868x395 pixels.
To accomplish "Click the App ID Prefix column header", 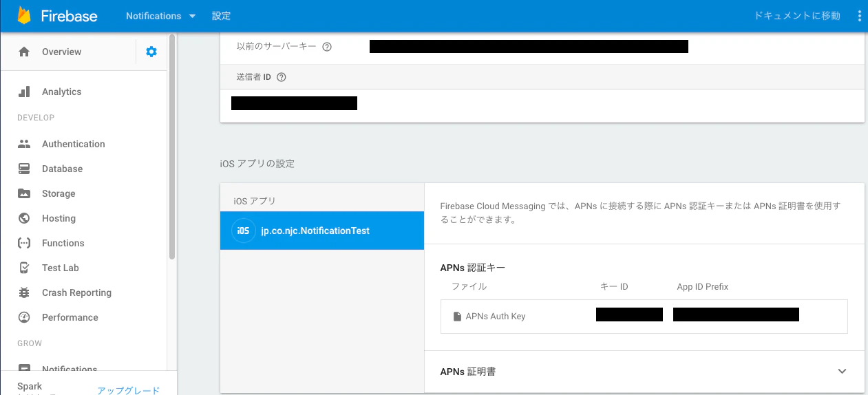I will 703,286.
